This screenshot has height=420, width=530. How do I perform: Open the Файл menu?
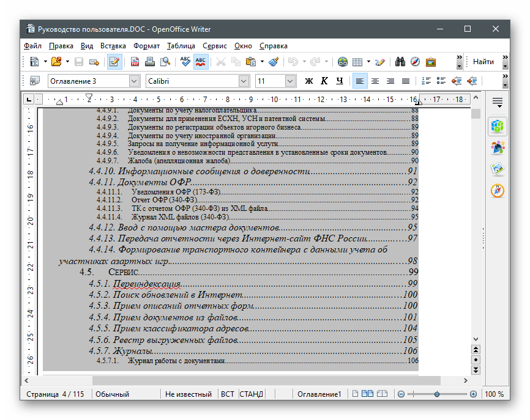[x=32, y=46]
